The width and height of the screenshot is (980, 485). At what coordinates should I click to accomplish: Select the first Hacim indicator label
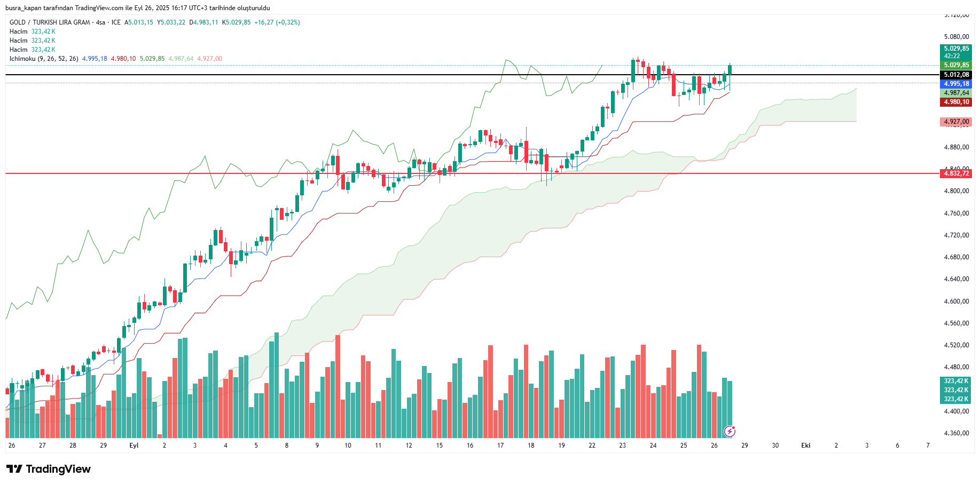pos(19,31)
